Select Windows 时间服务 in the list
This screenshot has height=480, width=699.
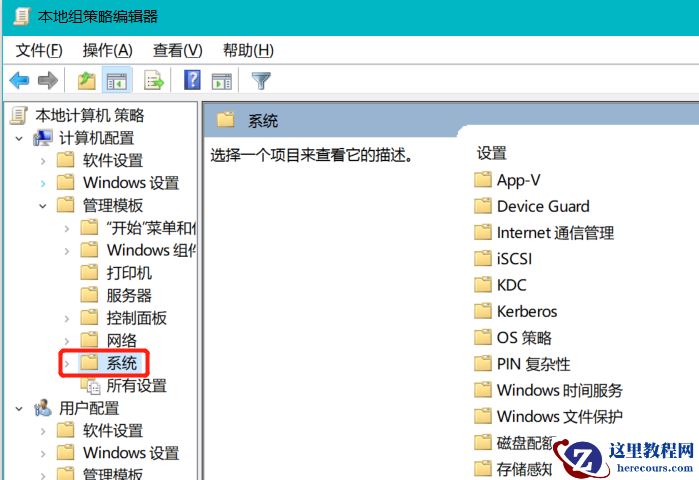(559, 390)
